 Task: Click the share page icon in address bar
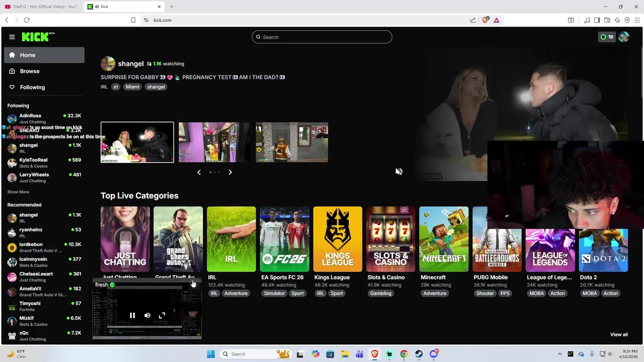pos(473,20)
